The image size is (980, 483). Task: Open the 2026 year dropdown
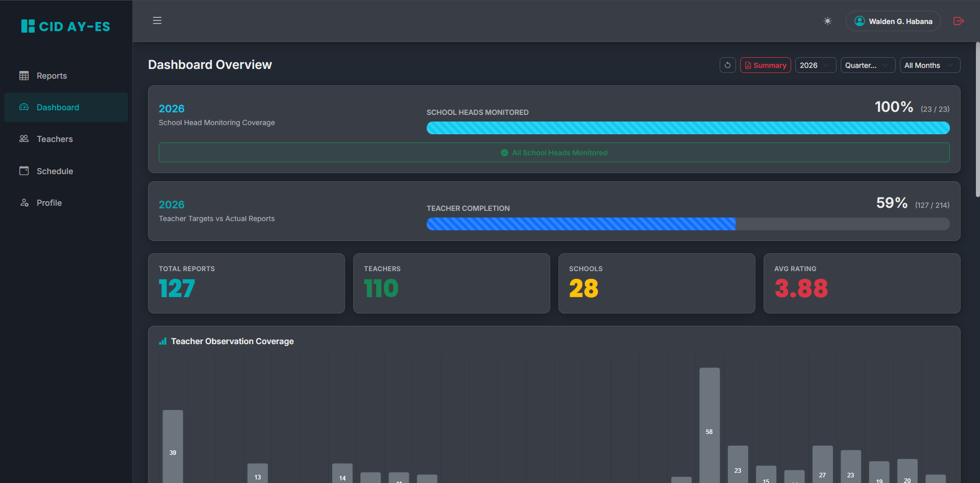pyautogui.click(x=816, y=65)
